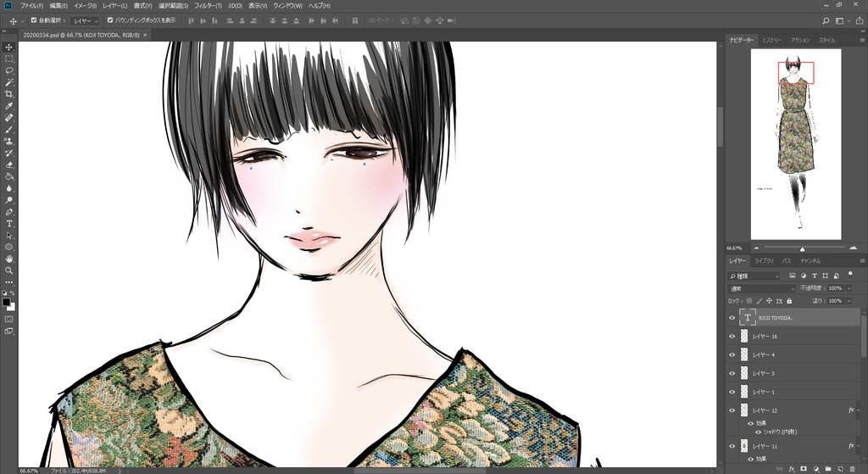Image resolution: width=868 pixels, height=474 pixels.
Task: Select the Eyedropper tool
Action: [8, 106]
